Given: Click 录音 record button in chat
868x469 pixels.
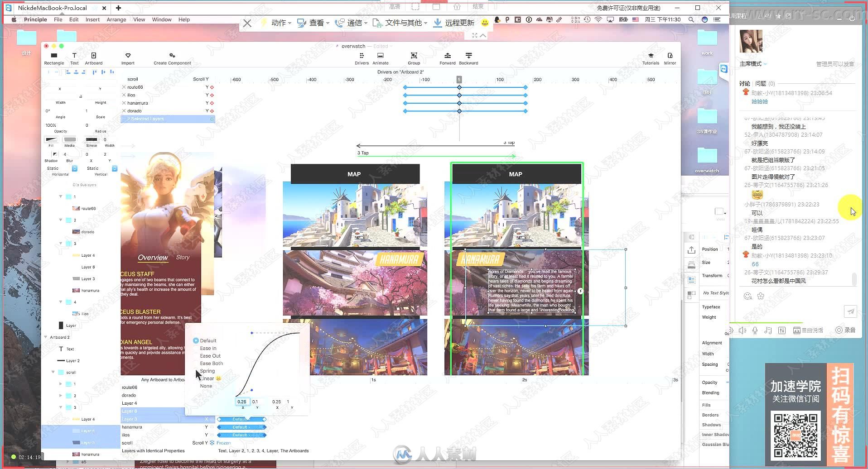Looking at the screenshot, I should [x=846, y=330].
